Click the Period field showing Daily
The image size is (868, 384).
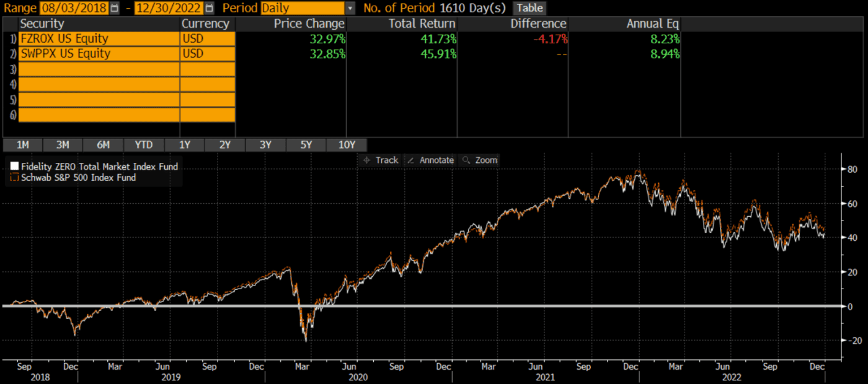coord(303,8)
